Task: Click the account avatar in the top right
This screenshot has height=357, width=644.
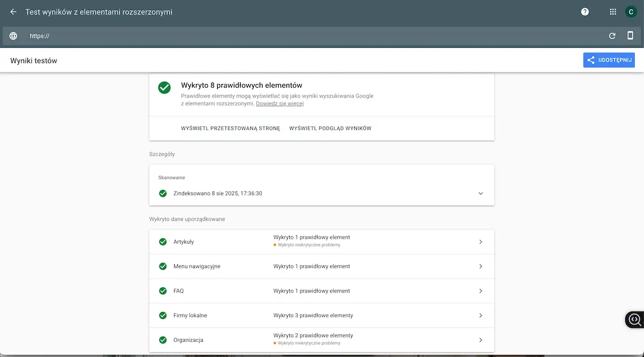Action: [631, 11]
